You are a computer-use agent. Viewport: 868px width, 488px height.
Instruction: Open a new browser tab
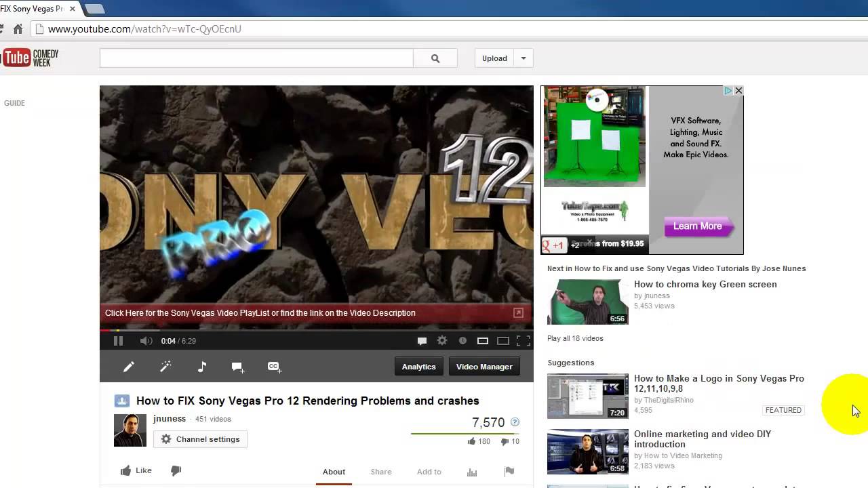pyautogui.click(x=94, y=9)
